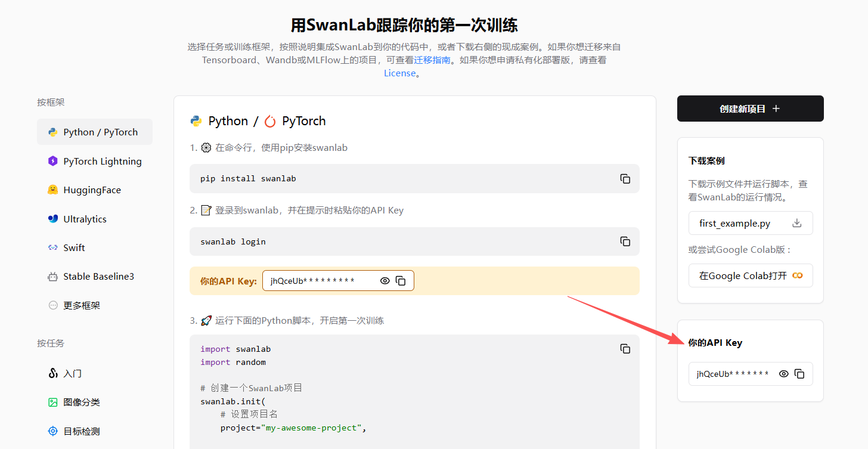Select 图像分类 task

click(x=95, y=402)
